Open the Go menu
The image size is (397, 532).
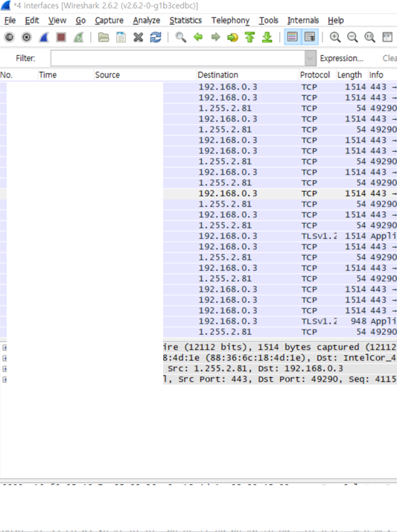80,20
